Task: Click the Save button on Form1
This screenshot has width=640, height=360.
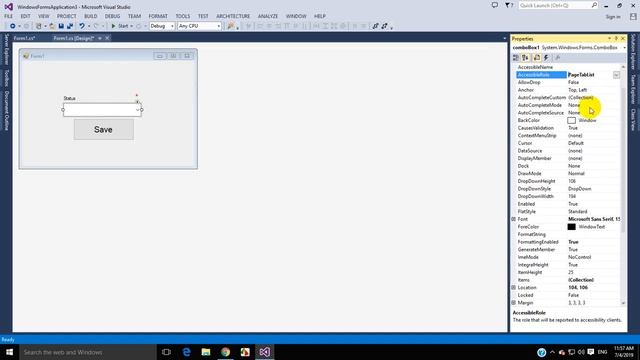Action: click(x=104, y=129)
